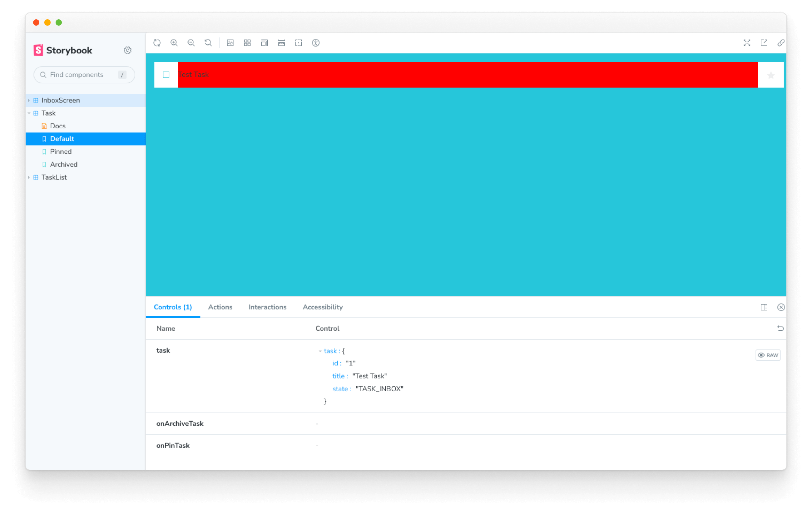The height and width of the screenshot is (514, 812).
Task: Toggle the checkbox next to Test Task
Action: (x=166, y=75)
